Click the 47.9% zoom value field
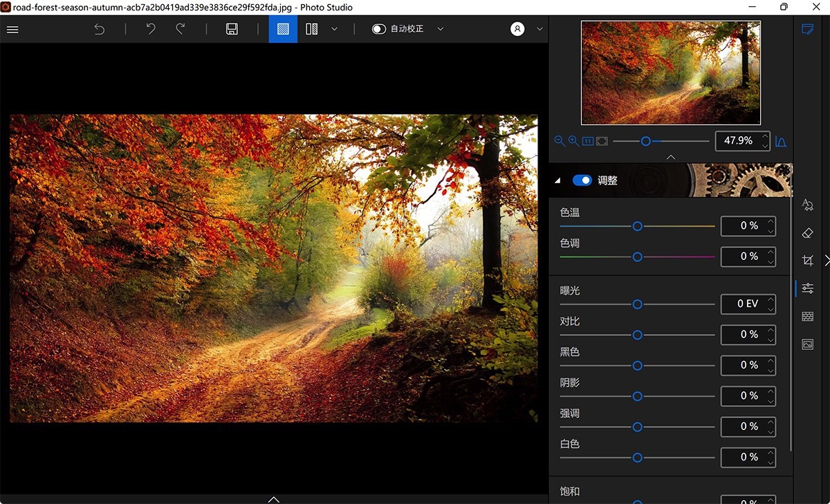 click(x=738, y=141)
